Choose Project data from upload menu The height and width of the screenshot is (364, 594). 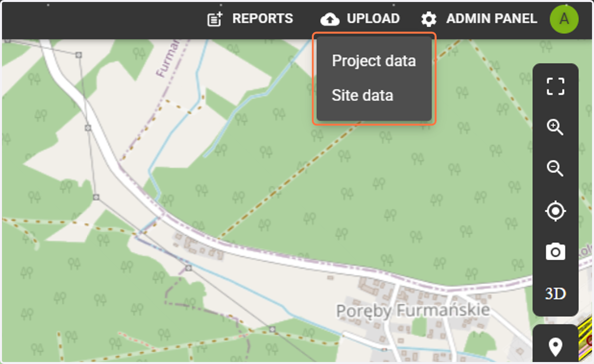374,61
